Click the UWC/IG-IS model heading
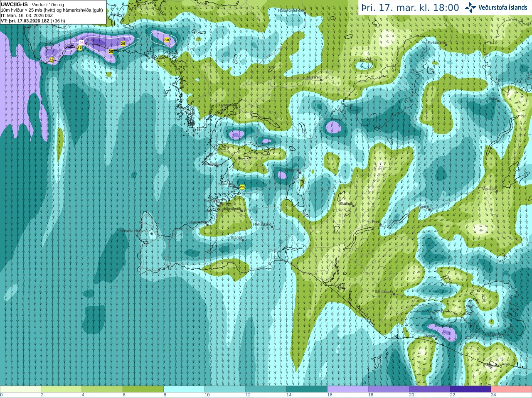This screenshot has height=398, width=532. [14, 4]
